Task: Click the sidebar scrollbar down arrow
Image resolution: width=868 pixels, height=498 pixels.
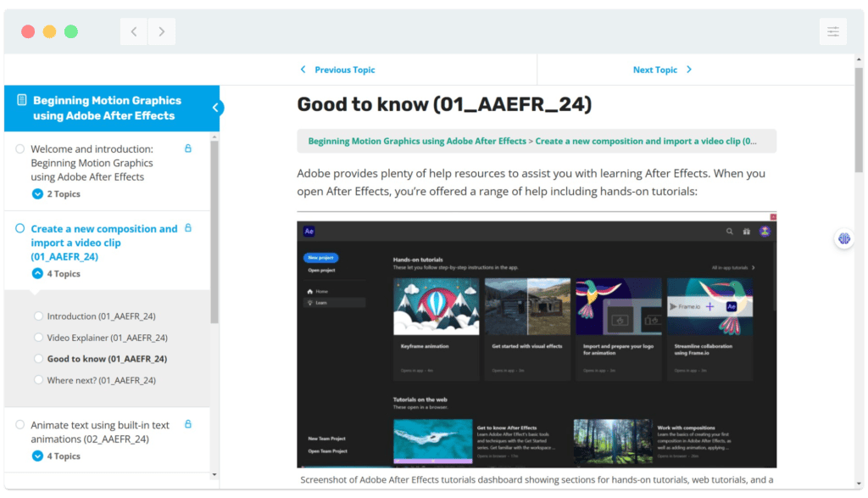Action: tap(214, 475)
